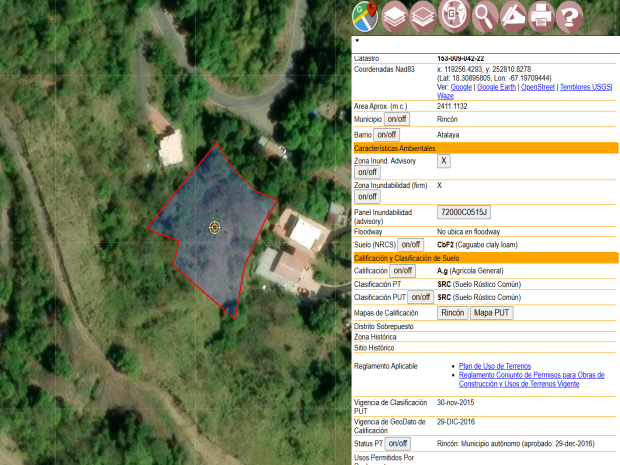Screen dimensions: 620x465
Task: Open the globe geolocation tool icon
Action: [x=453, y=15]
